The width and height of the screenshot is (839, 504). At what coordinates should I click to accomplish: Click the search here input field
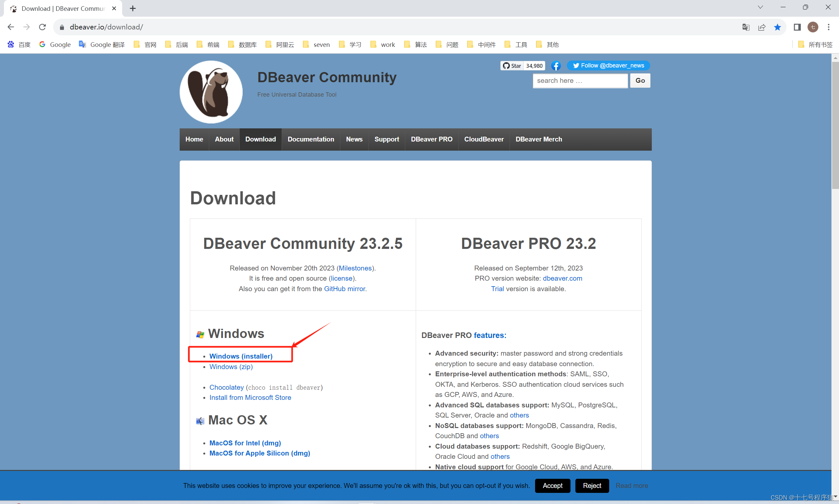[580, 81]
